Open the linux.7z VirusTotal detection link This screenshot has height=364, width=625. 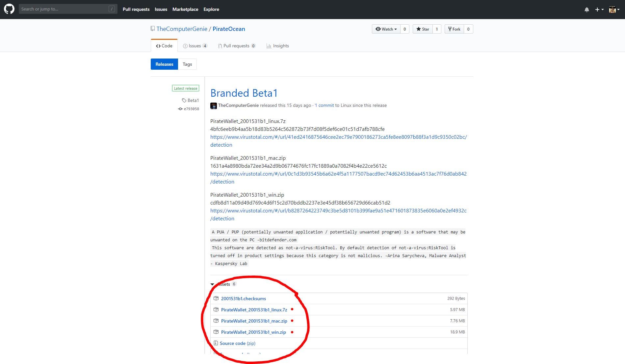(x=338, y=141)
